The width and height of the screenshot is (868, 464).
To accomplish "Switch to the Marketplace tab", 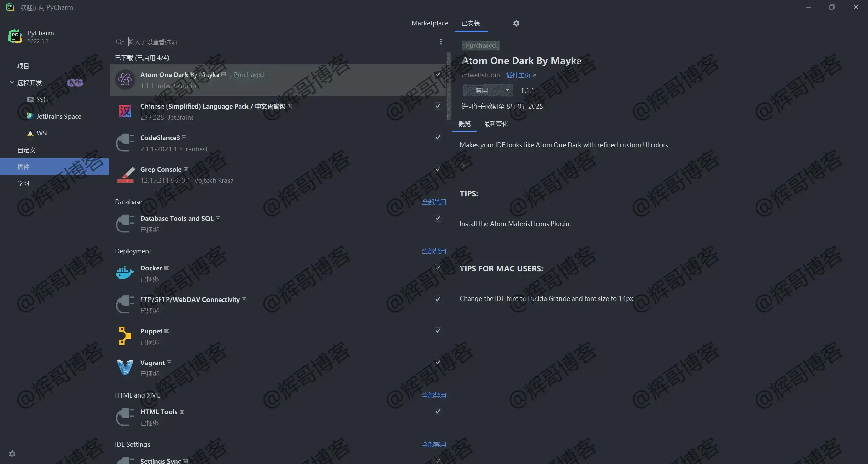I will pos(430,23).
